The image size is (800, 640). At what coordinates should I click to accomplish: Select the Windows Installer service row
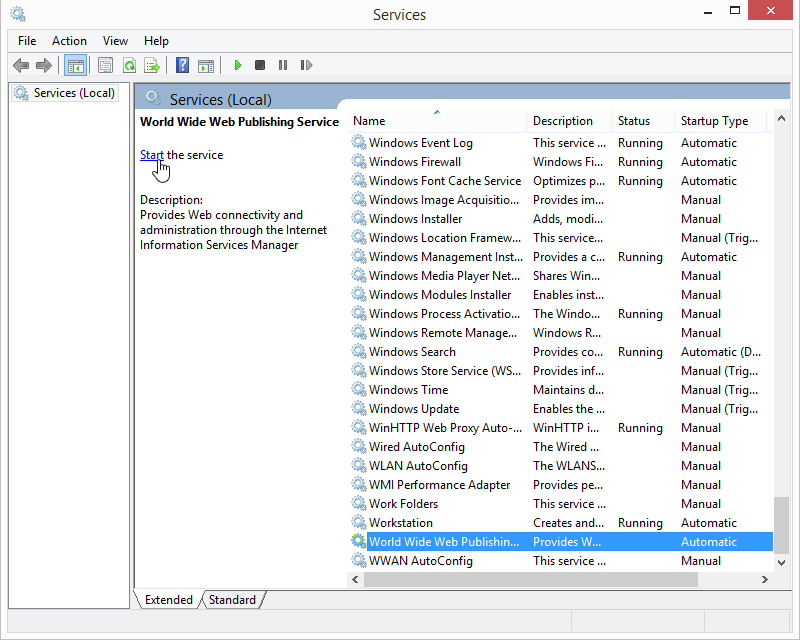pyautogui.click(x=560, y=218)
